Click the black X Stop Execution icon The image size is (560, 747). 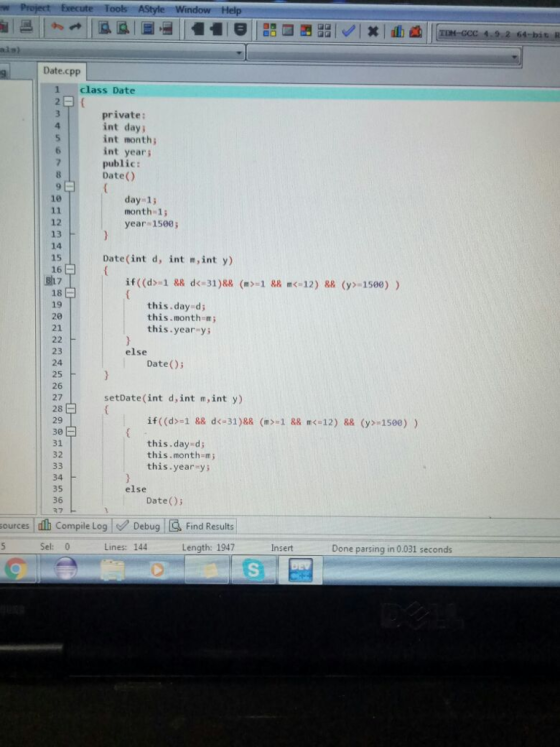[x=373, y=32]
